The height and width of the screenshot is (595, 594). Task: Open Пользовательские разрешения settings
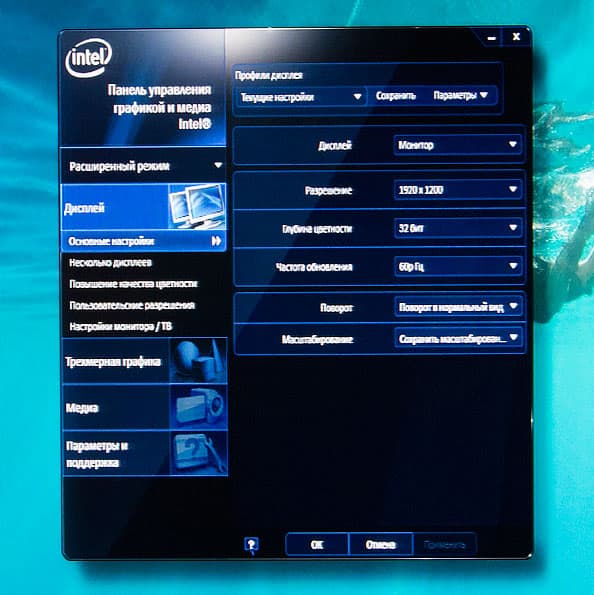tap(132, 305)
